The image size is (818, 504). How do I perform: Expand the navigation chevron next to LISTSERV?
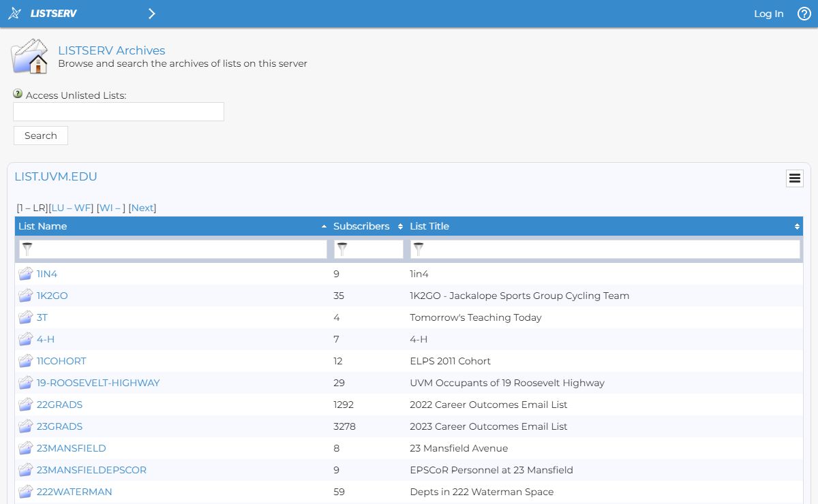coord(151,14)
